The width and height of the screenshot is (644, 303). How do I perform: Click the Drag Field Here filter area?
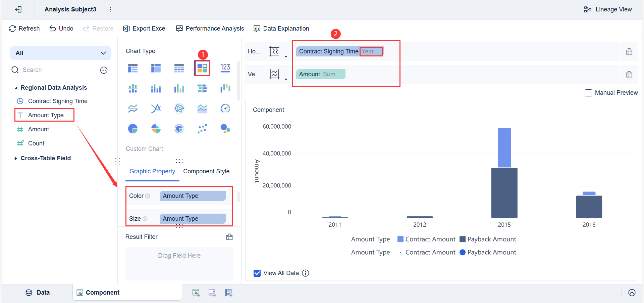pos(179,264)
